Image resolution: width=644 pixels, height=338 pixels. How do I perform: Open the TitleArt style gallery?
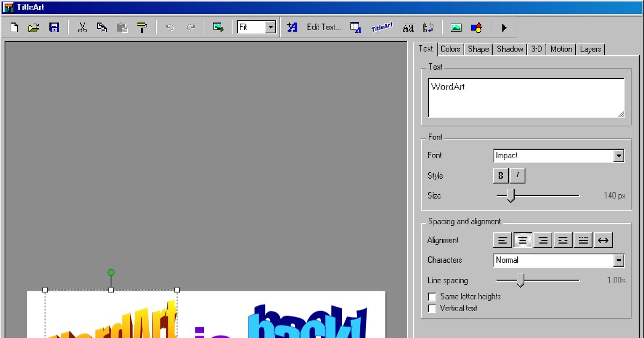click(382, 27)
